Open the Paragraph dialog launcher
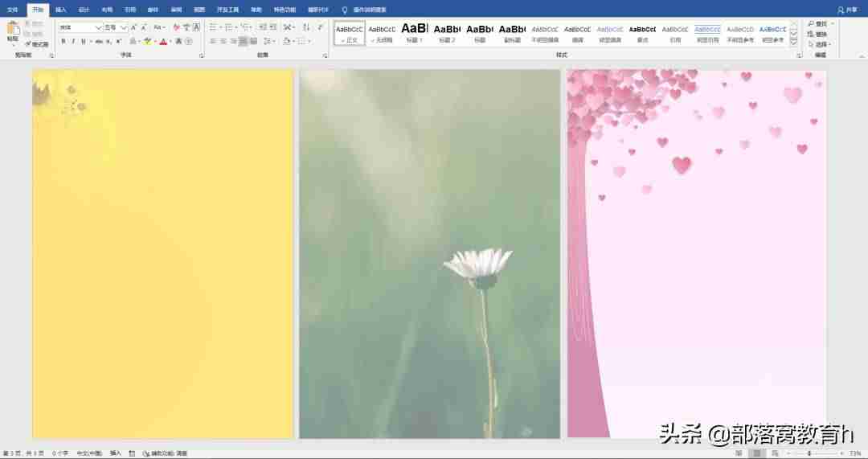The height and width of the screenshot is (459, 868). pos(325,55)
